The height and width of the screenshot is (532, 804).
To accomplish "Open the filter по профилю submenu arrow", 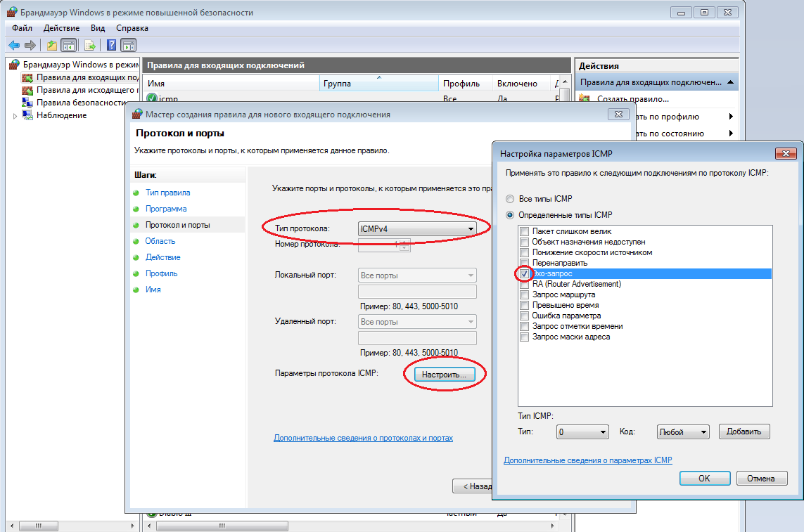I will click(731, 117).
